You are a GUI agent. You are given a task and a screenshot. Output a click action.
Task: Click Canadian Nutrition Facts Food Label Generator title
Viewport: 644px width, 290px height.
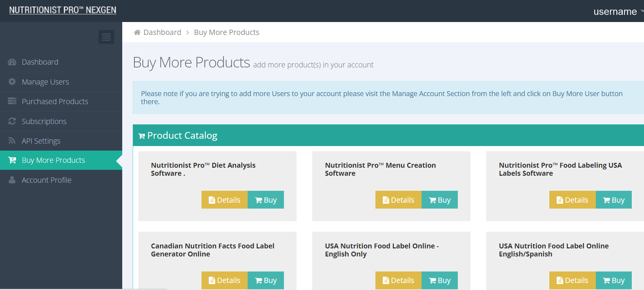click(213, 250)
